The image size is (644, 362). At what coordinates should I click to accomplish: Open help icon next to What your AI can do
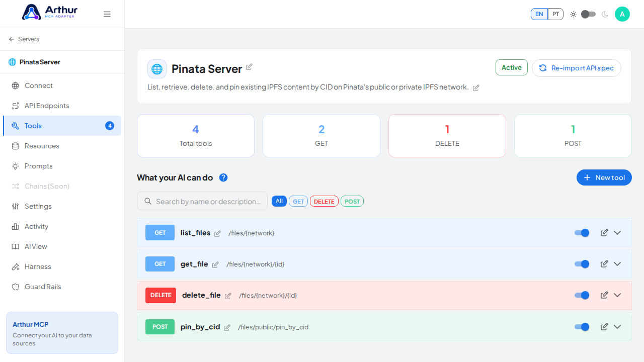[223, 177]
